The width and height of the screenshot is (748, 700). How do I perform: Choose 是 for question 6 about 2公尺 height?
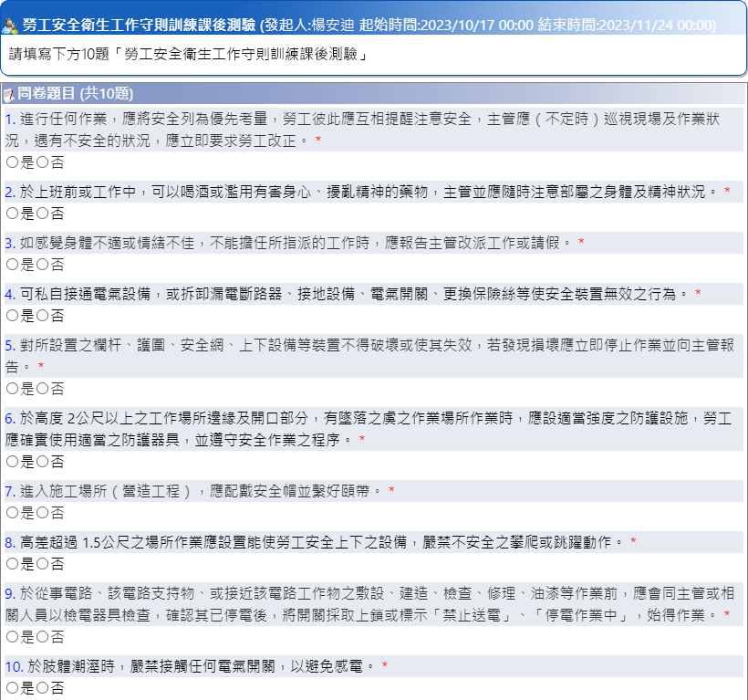[x=13, y=462]
